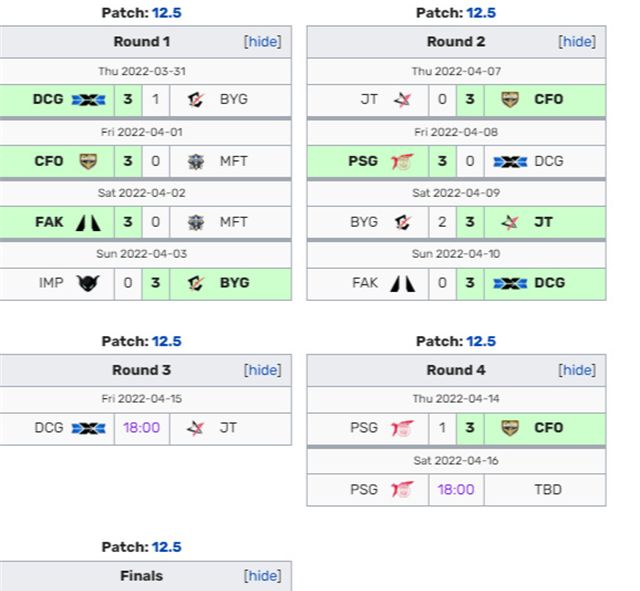Click BYG logo in Thursday 2022-03-31 match
This screenshot has width=640, height=591.
(x=195, y=100)
